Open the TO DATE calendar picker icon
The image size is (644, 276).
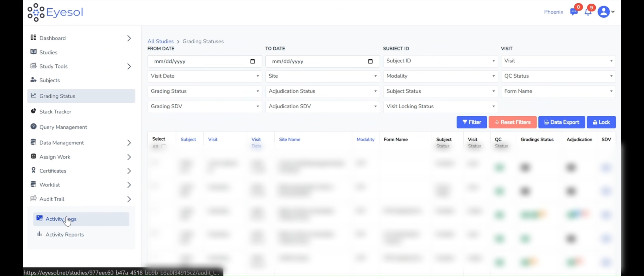pyautogui.click(x=370, y=61)
